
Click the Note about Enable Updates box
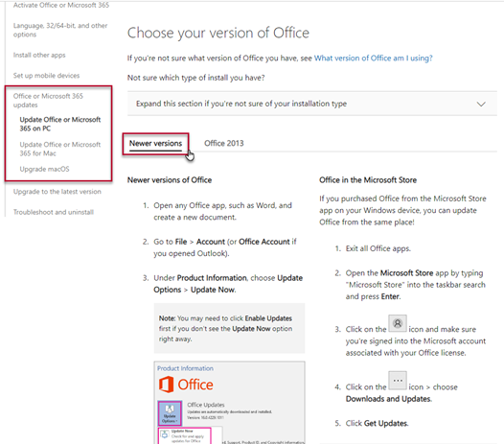(x=229, y=328)
